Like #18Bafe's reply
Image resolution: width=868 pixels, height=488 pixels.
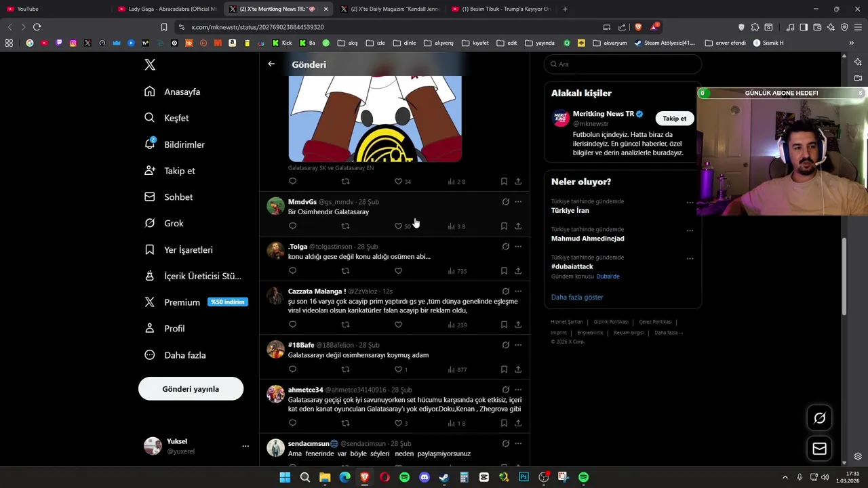click(399, 369)
